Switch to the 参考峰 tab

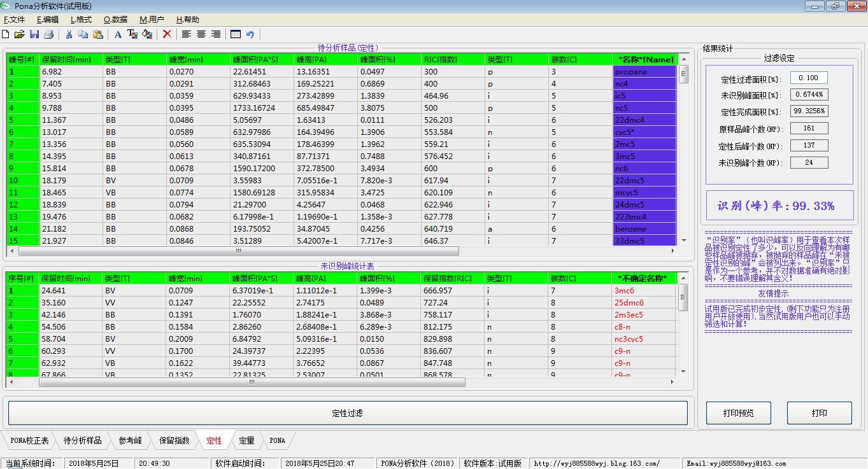(131, 440)
